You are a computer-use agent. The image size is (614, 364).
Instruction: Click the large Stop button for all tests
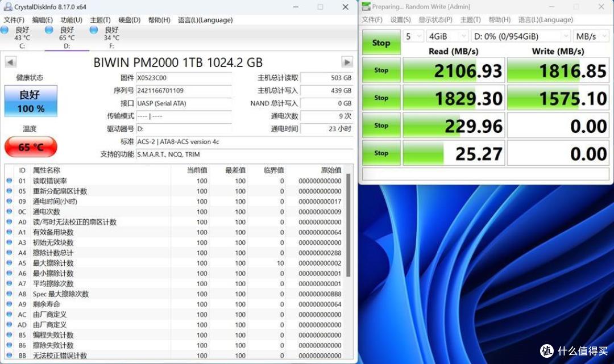click(x=381, y=43)
